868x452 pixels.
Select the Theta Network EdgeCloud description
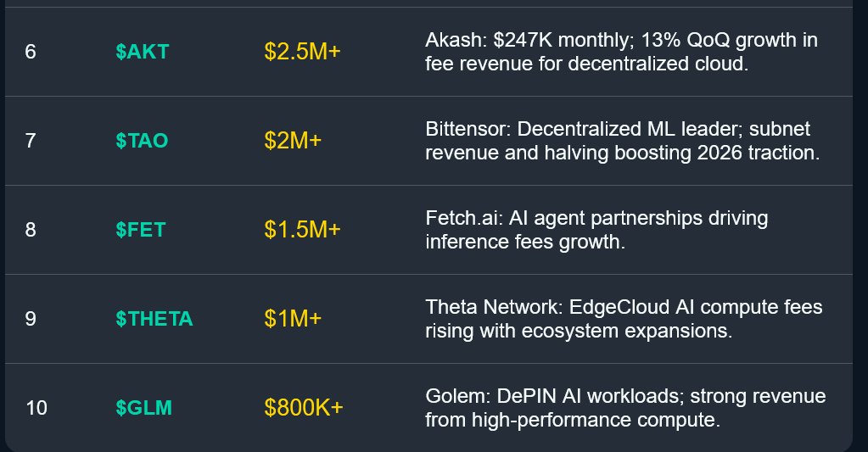tap(624, 319)
